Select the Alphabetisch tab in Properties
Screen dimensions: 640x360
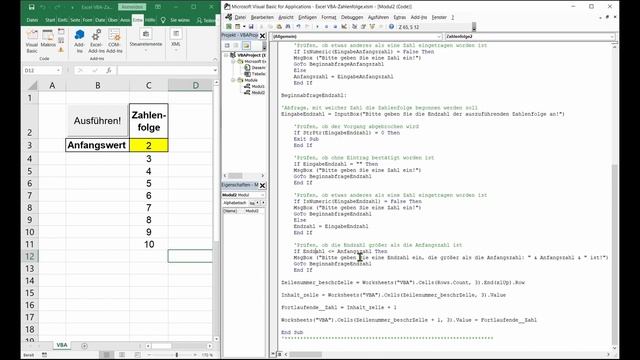click(235, 203)
